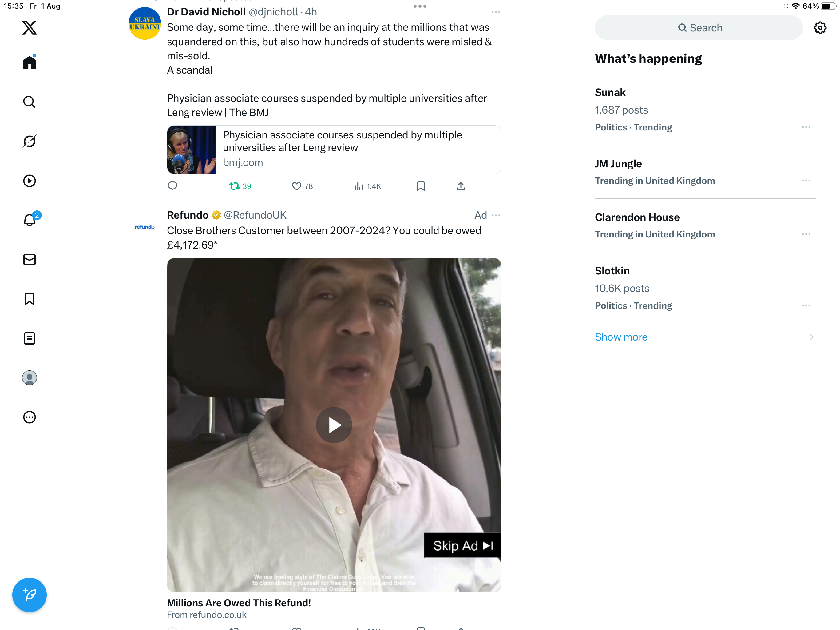Open the video play circle sidebar icon
The height and width of the screenshot is (630, 840).
[x=29, y=181]
